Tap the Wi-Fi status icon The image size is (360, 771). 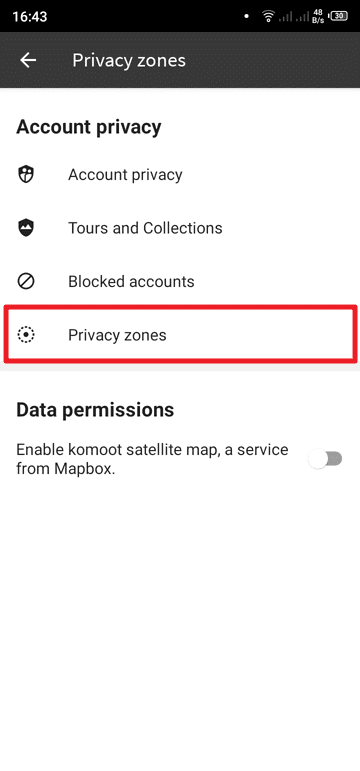(268, 16)
